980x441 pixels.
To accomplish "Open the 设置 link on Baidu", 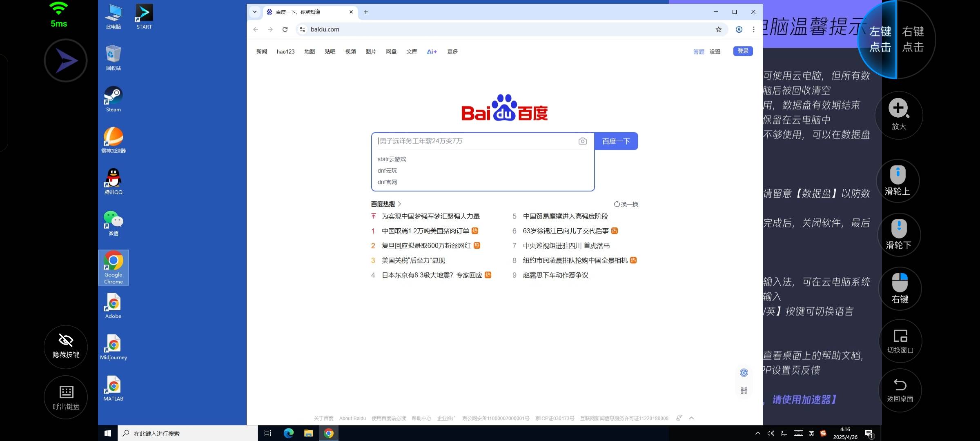I will (x=715, y=51).
